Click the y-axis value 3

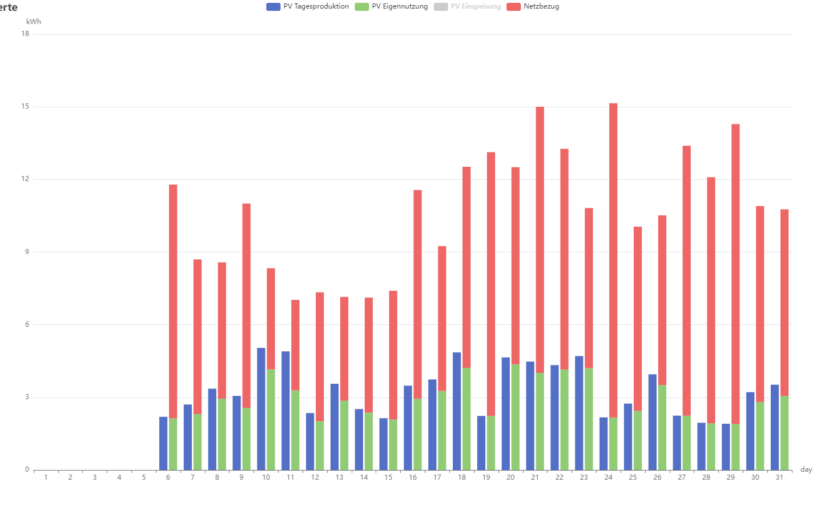pos(27,397)
